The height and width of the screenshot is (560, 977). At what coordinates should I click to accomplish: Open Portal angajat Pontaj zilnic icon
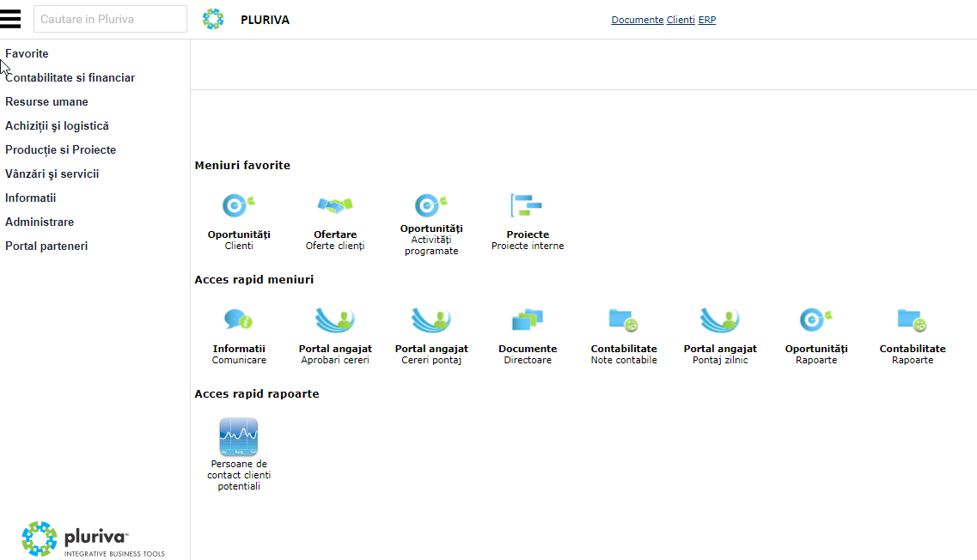click(720, 320)
